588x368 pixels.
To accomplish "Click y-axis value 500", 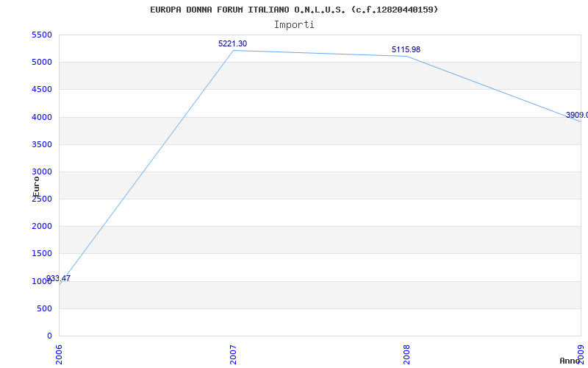I will (x=45, y=308).
